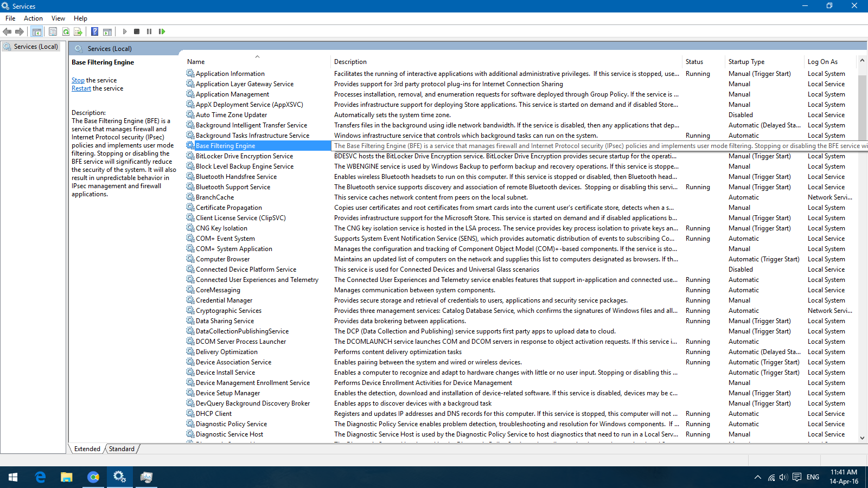Image resolution: width=868 pixels, height=488 pixels.
Task: Open File Explorer from taskbar
Action: point(67,477)
